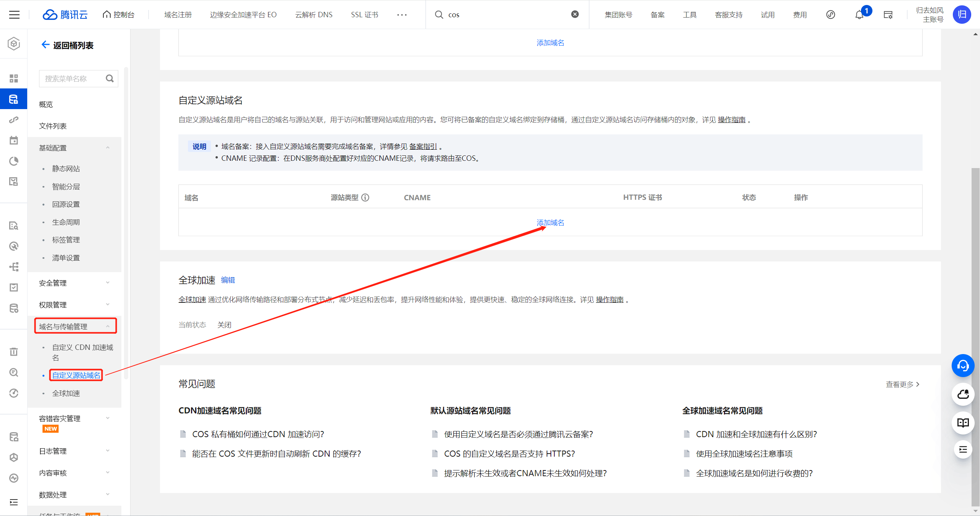Viewport: 980px width, 516px height.
Task: Click the user avatar circle
Action: [962, 15]
